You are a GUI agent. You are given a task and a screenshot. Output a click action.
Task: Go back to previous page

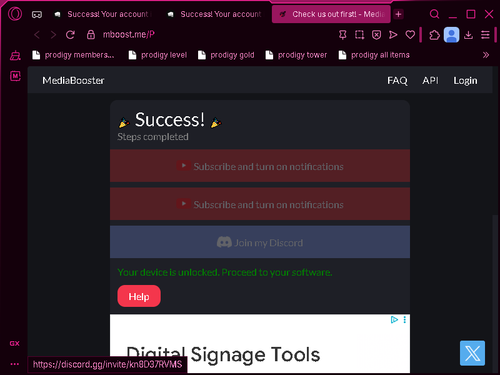click(x=37, y=35)
